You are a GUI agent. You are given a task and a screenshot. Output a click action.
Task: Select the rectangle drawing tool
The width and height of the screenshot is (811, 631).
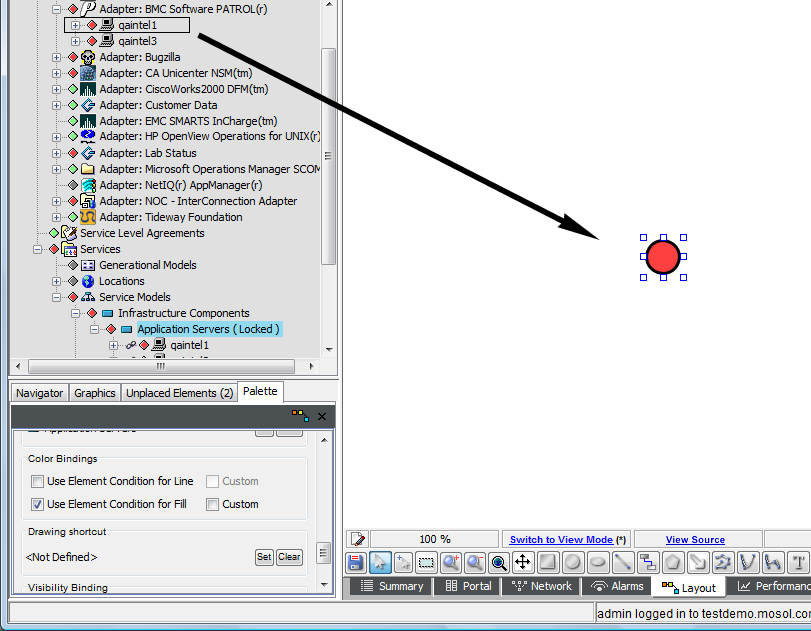coord(548,563)
